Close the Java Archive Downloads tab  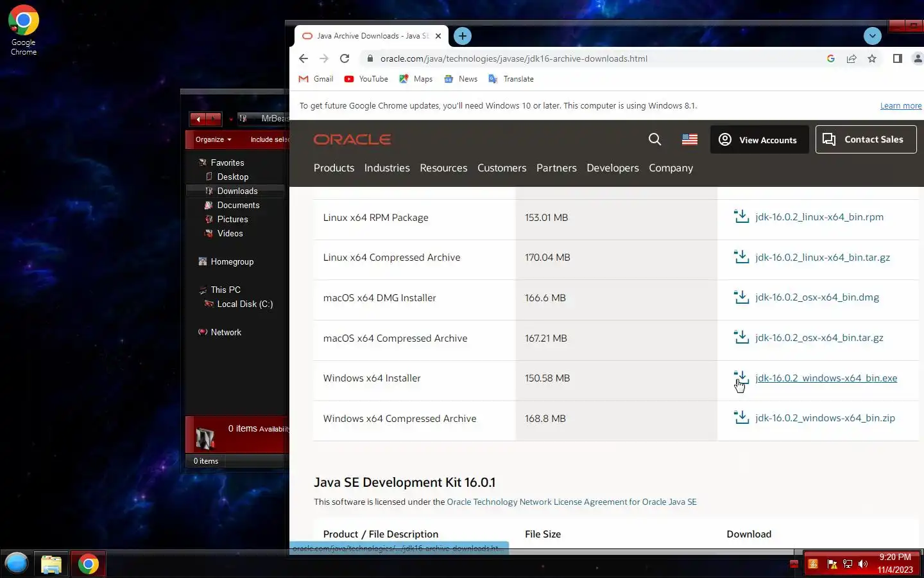[438, 36]
